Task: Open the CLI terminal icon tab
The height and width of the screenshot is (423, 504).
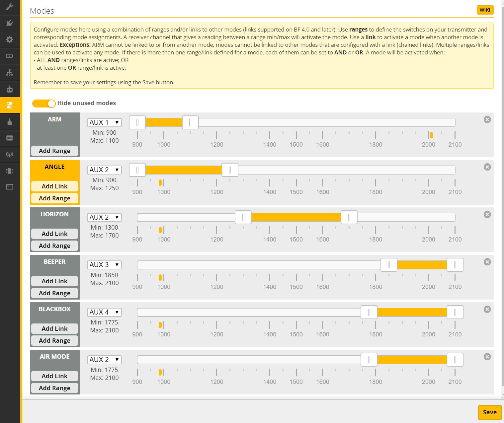Action: point(10,187)
